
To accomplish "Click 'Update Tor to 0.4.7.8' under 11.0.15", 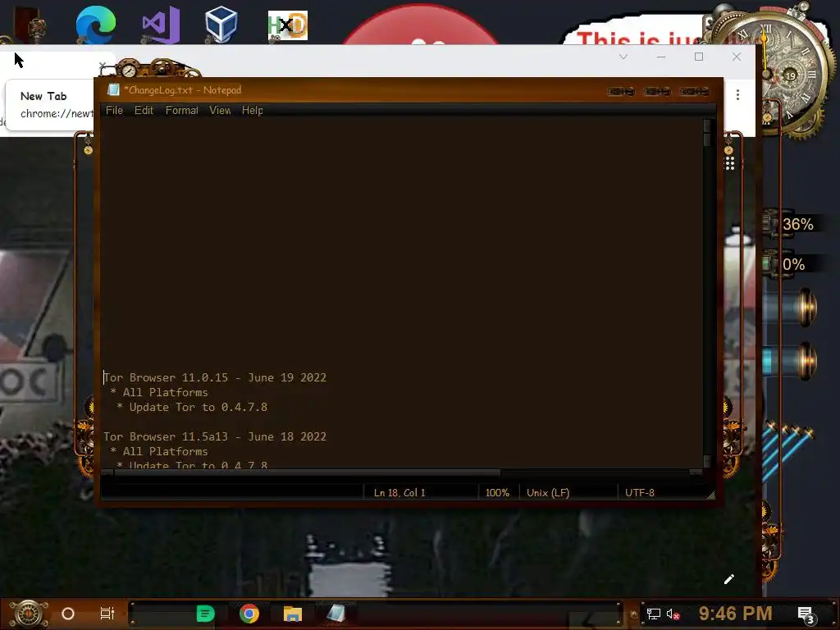I will [199, 407].
